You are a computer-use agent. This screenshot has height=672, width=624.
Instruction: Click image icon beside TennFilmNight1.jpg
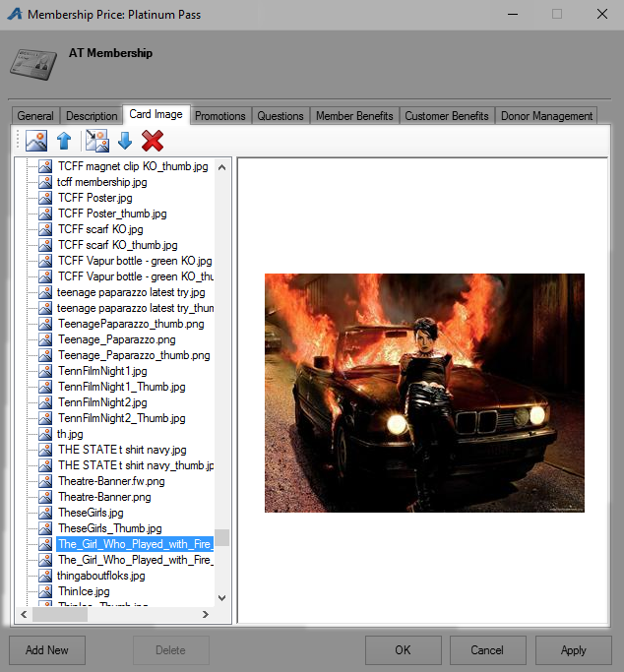point(45,371)
